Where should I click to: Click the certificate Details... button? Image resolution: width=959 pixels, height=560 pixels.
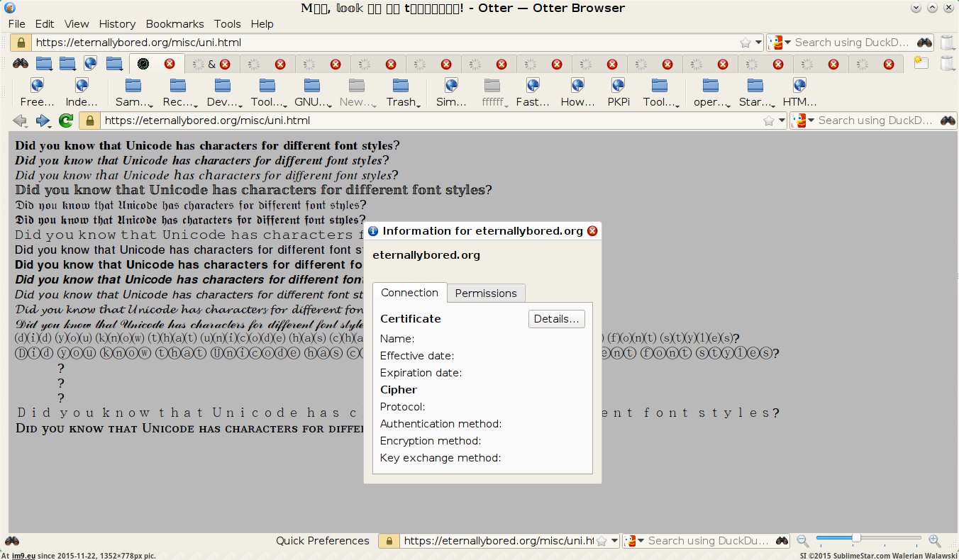[557, 319]
